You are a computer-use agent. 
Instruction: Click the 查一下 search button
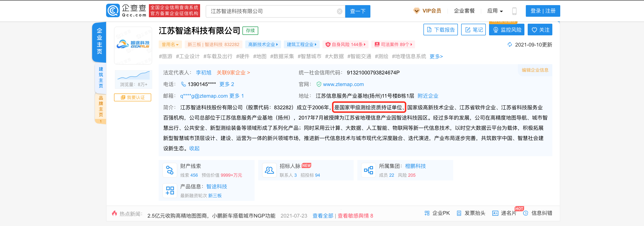click(358, 11)
